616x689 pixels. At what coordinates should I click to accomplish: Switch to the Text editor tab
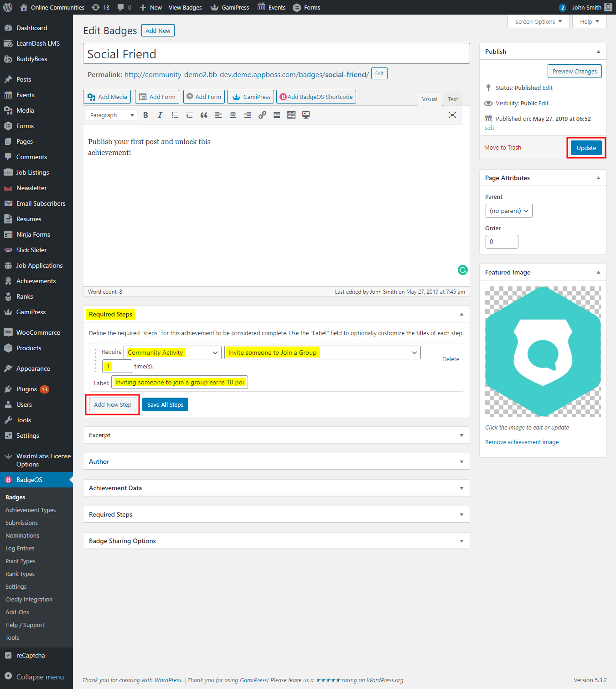tap(452, 99)
